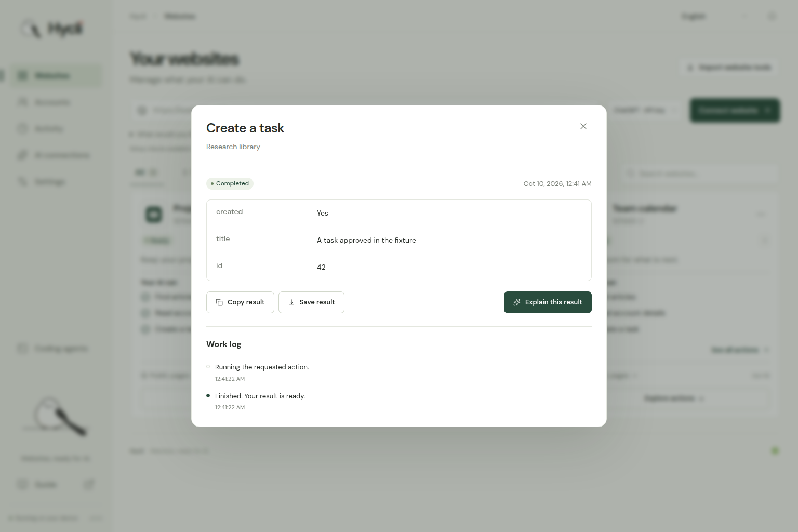The width and height of the screenshot is (798, 532).
Task: Click the 'Create a task' dialog title
Action: (245, 128)
